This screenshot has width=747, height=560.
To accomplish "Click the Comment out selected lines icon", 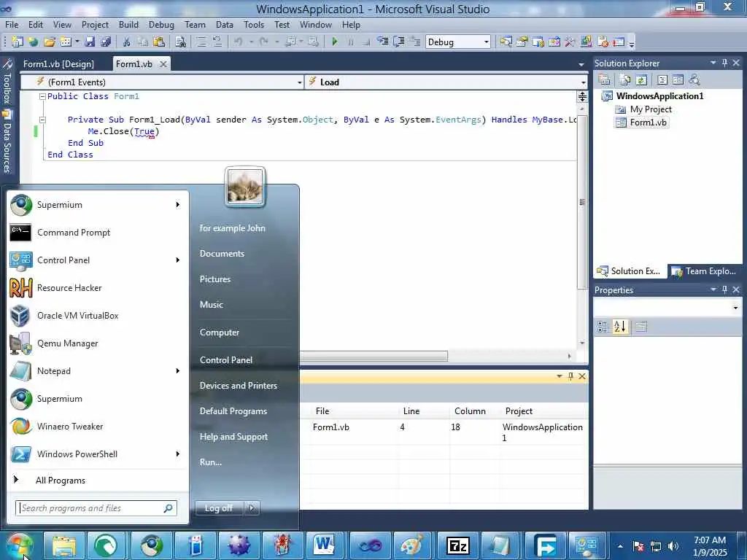I will tap(201, 42).
